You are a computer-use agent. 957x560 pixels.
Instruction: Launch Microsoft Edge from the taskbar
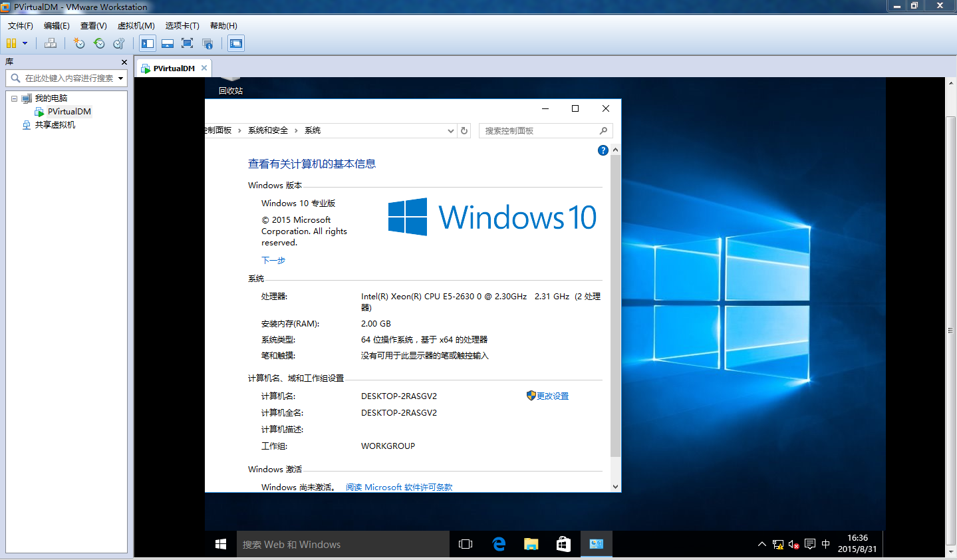click(499, 544)
